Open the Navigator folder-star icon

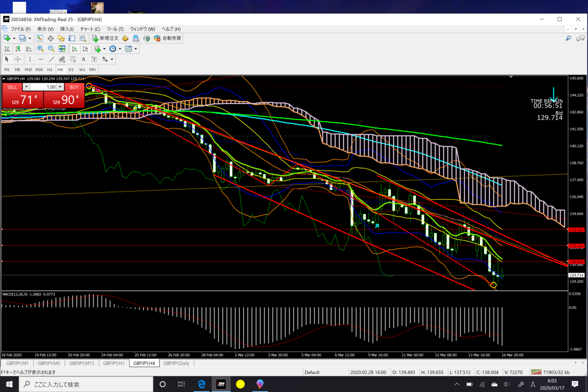click(x=61, y=38)
